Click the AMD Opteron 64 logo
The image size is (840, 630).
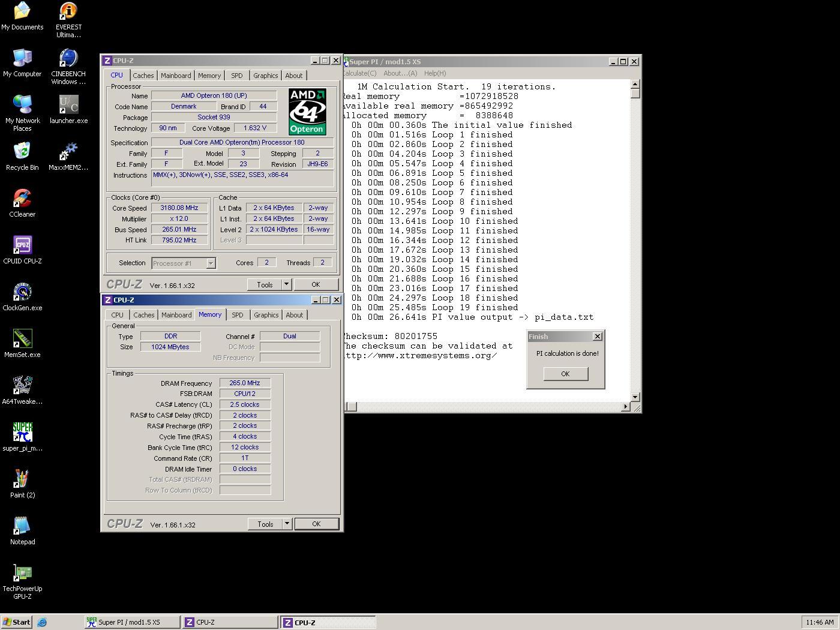coord(307,112)
